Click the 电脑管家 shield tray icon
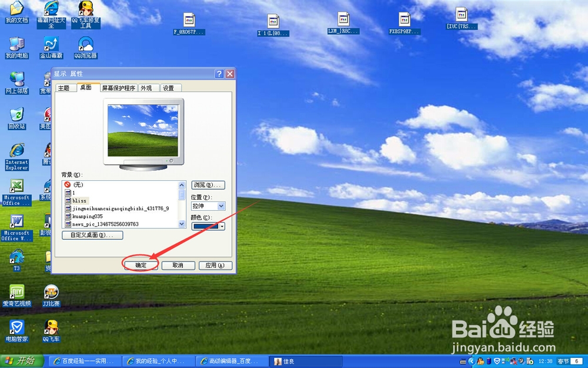The image size is (588, 368). coord(497,362)
